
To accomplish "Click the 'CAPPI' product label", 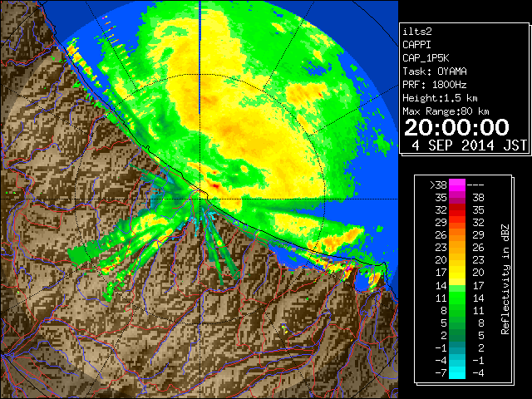I will pyautogui.click(x=416, y=45).
